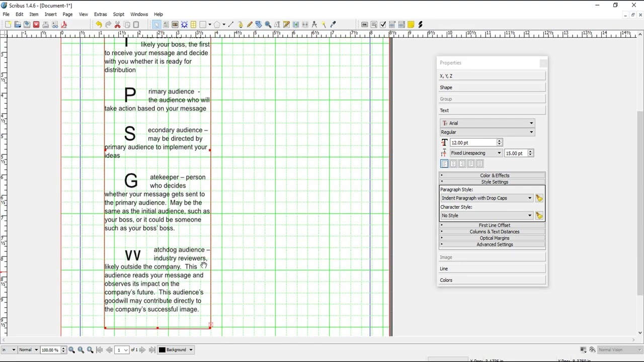This screenshot has height=362, width=644.
Task: Open the Windows menu
Action: click(139, 15)
